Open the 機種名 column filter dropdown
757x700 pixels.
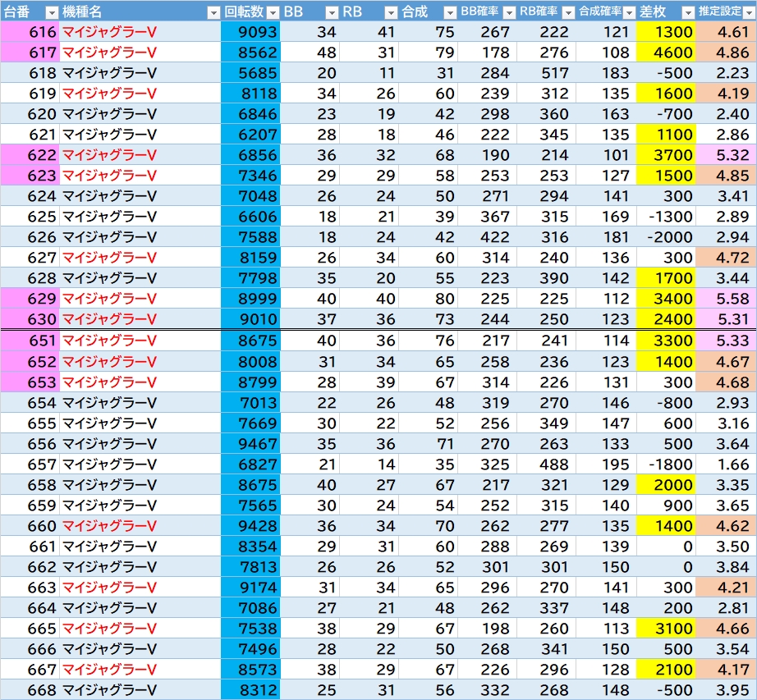coord(212,12)
